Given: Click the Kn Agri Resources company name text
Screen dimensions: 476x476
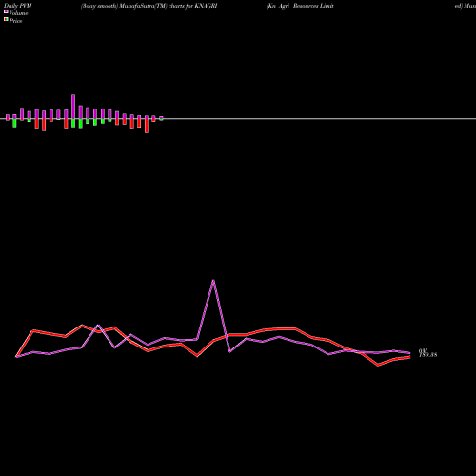Looking at the screenshot, I should click(x=300, y=6).
